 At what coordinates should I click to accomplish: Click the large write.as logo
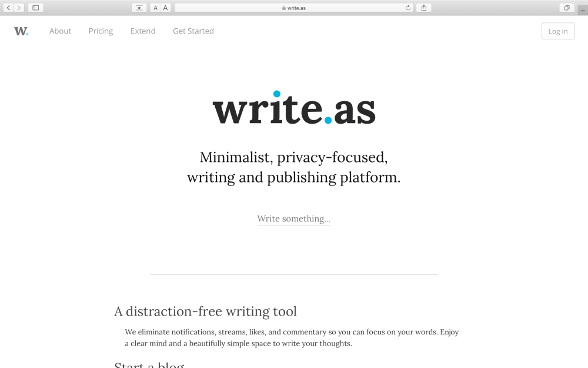[294, 108]
